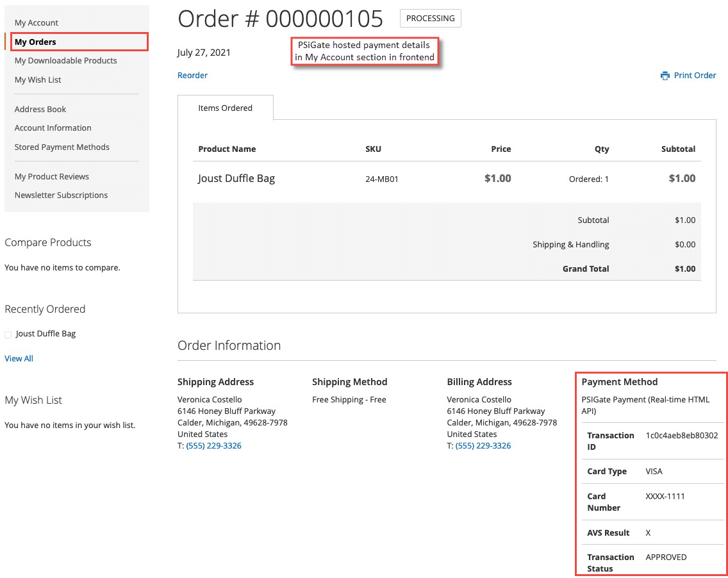Open Account Information settings
The image size is (728, 578).
53,128
